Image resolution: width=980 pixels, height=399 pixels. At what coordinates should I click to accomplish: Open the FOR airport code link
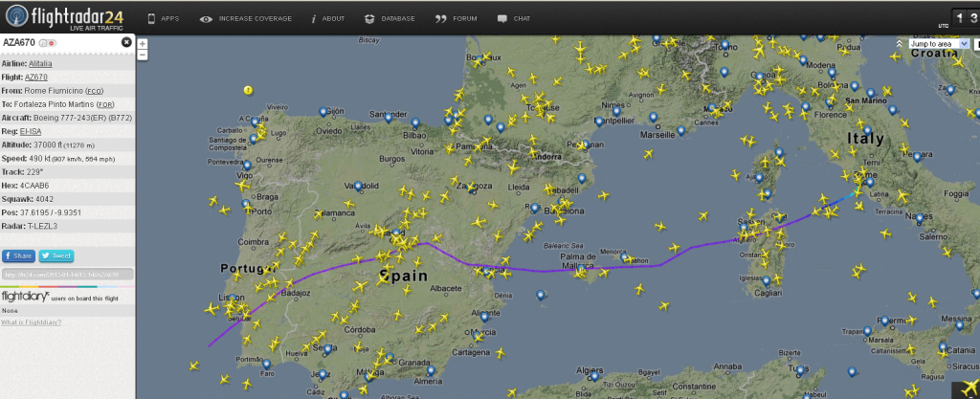pyautogui.click(x=105, y=104)
